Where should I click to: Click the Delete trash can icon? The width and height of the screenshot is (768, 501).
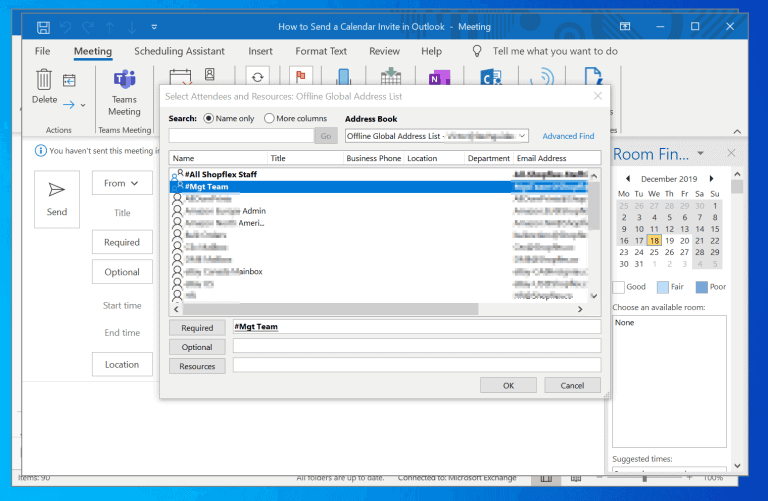point(44,80)
